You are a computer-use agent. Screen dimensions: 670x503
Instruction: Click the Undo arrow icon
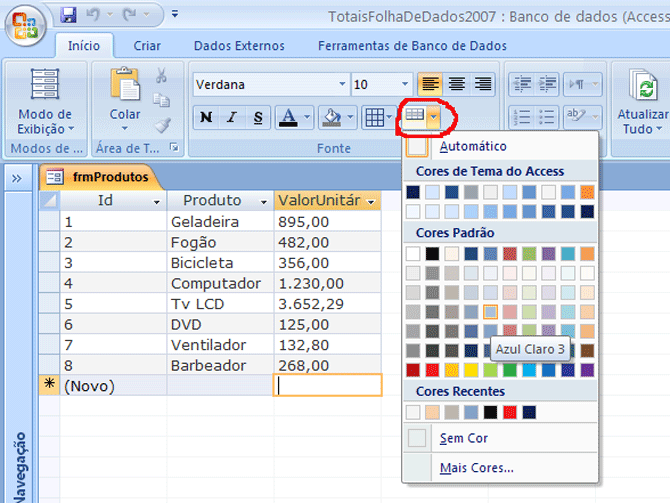click(93, 15)
